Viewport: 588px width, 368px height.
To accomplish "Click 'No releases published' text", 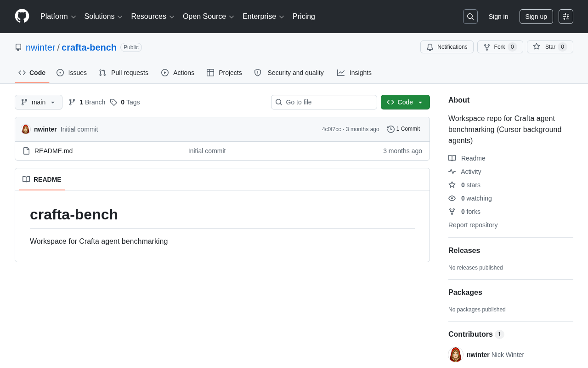I will pos(475,268).
